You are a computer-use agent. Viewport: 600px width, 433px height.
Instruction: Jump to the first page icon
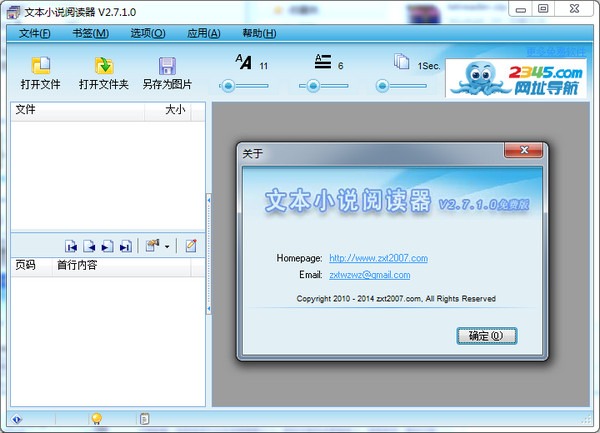(x=72, y=246)
